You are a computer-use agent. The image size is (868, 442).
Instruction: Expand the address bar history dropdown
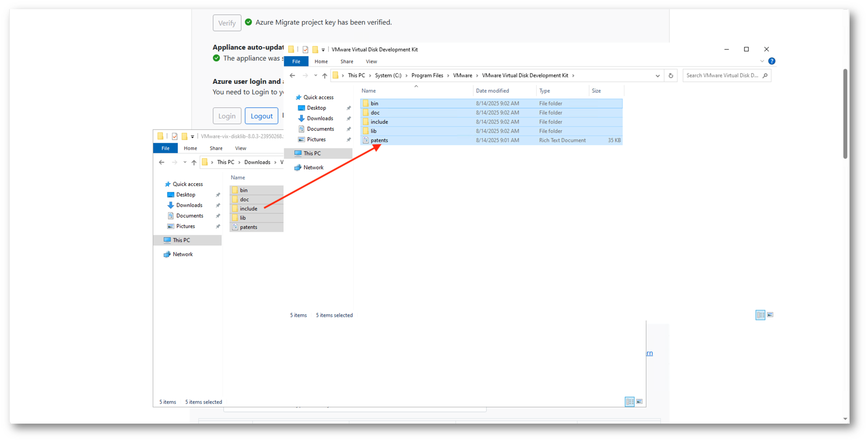pyautogui.click(x=657, y=76)
